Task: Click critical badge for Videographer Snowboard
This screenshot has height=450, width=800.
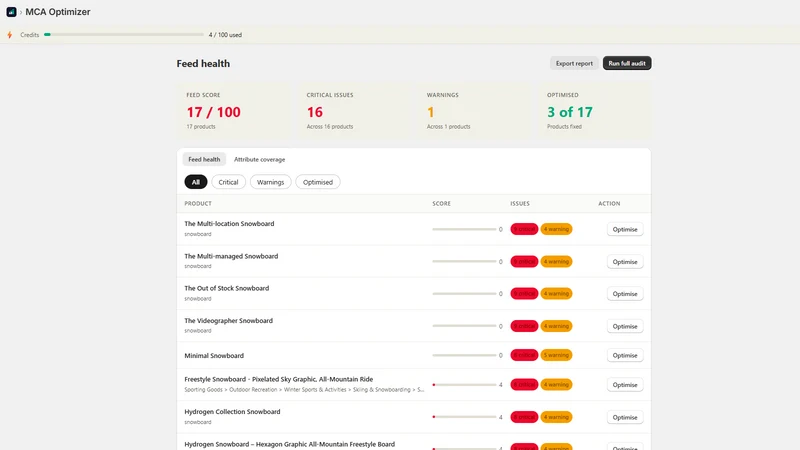Action: click(x=524, y=326)
